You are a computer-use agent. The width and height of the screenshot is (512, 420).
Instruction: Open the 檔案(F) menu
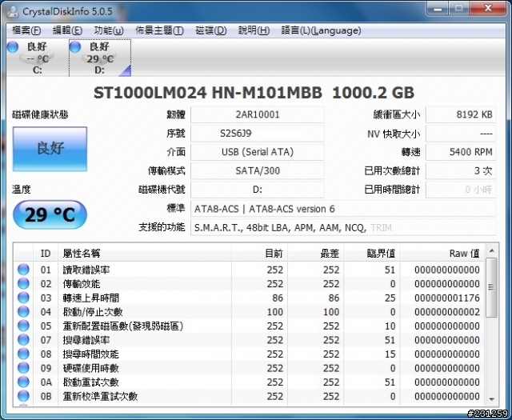pyautogui.click(x=26, y=30)
